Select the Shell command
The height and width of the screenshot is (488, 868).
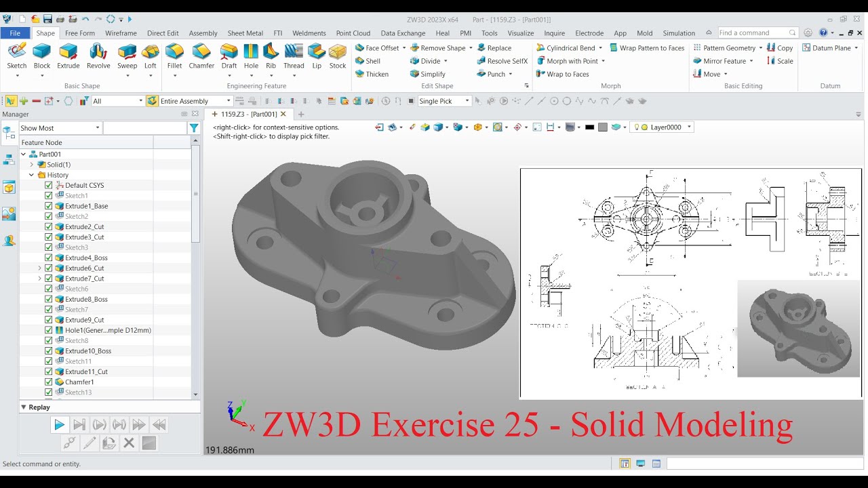coord(368,61)
